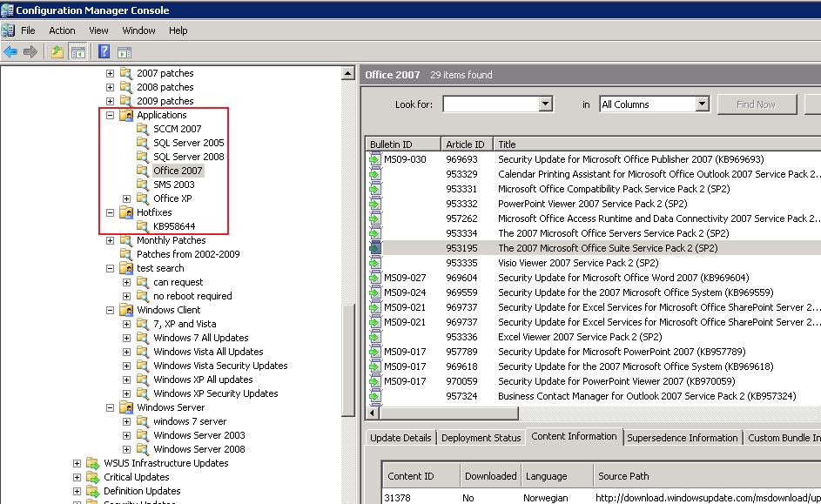Select the Visio Viewer 2007 Service Pack 2 row
Viewport: 821px width, 504px height.
coord(593,263)
